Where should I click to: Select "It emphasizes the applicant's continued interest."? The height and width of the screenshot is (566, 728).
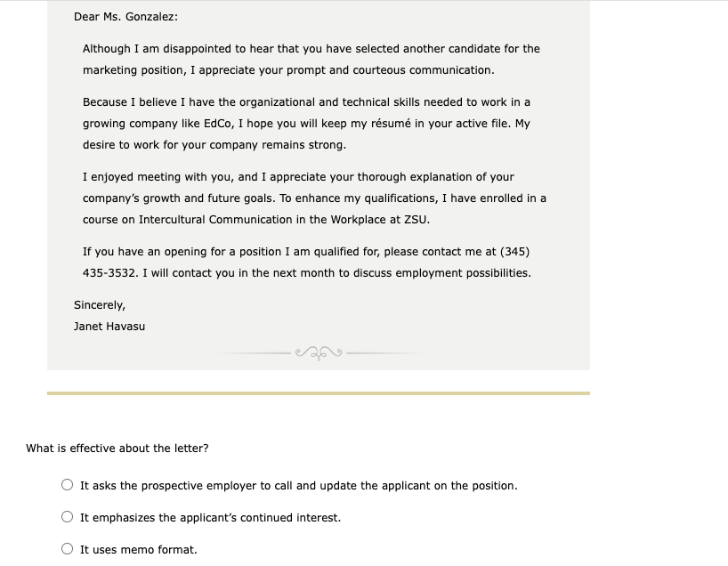tap(67, 516)
